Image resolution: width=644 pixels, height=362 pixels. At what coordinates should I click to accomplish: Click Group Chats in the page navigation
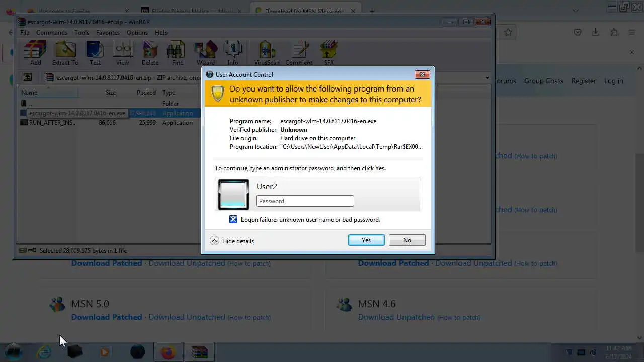click(x=544, y=81)
